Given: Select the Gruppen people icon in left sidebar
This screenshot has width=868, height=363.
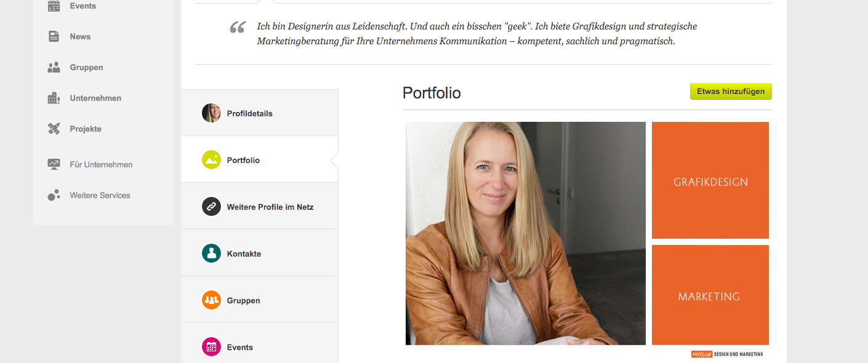Looking at the screenshot, I should [54, 67].
